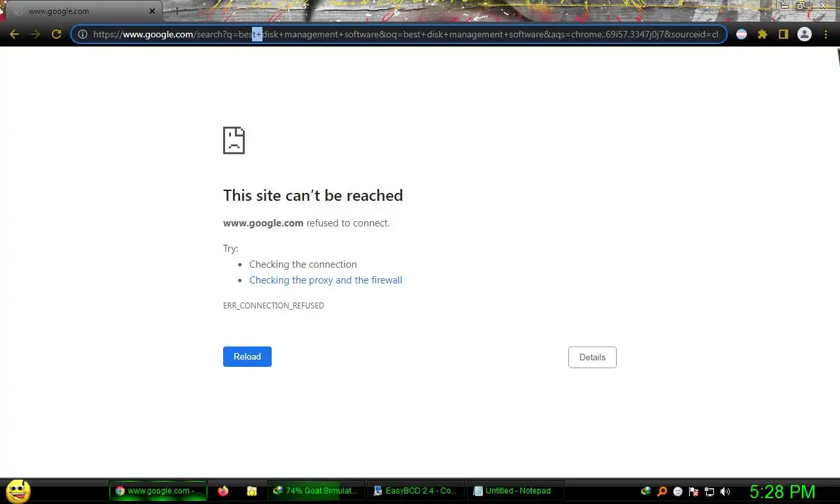Viewport: 840px width, 504px height.
Task: Click the 'This site can't be reached' heading
Action: pyautogui.click(x=313, y=196)
